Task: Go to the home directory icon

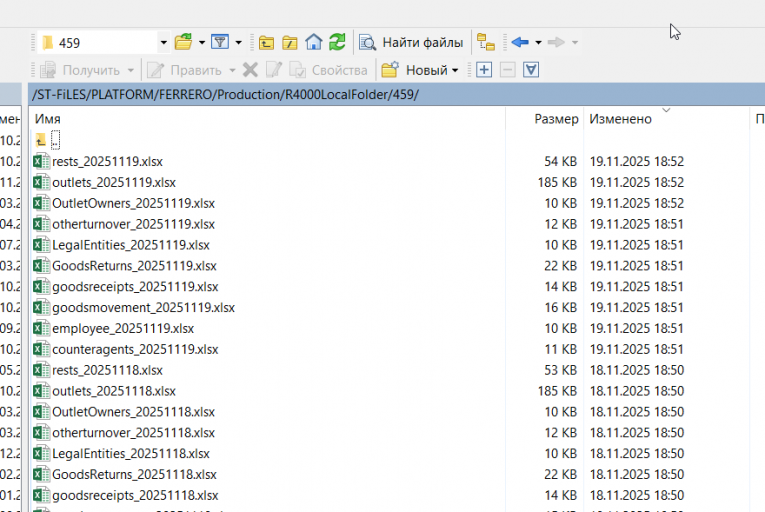Action: pyautogui.click(x=313, y=42)
